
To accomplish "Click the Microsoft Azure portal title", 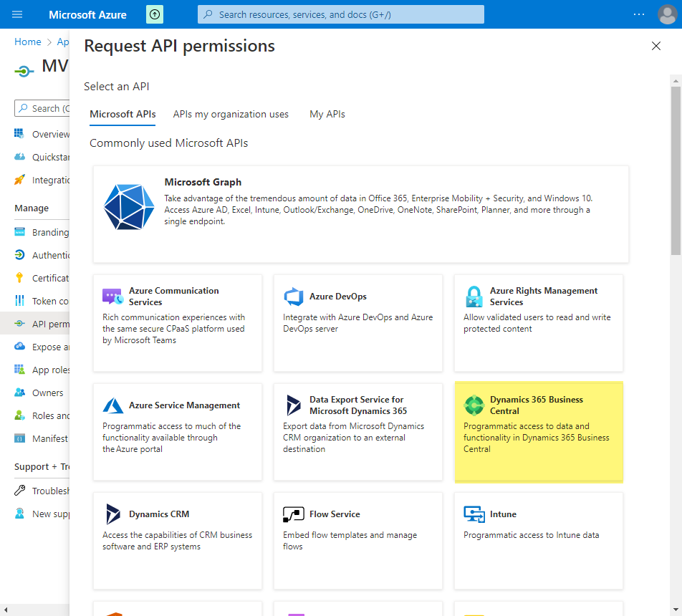I will [x=87, y=15].
